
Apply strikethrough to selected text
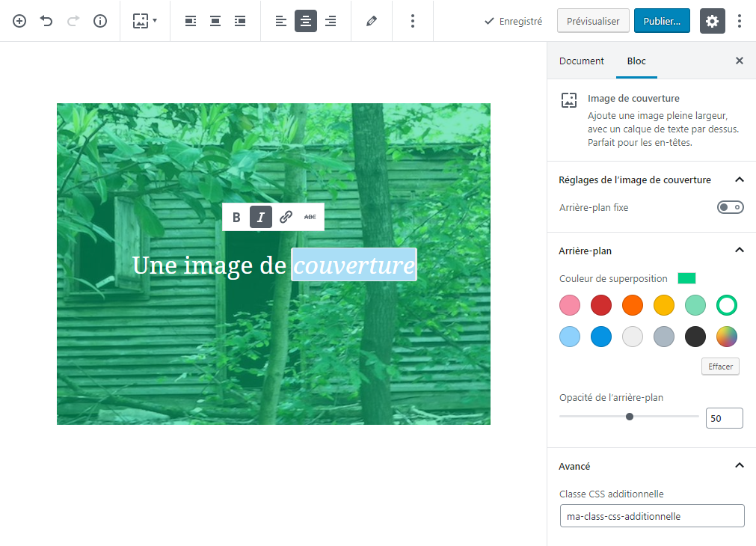click(310, 218)
